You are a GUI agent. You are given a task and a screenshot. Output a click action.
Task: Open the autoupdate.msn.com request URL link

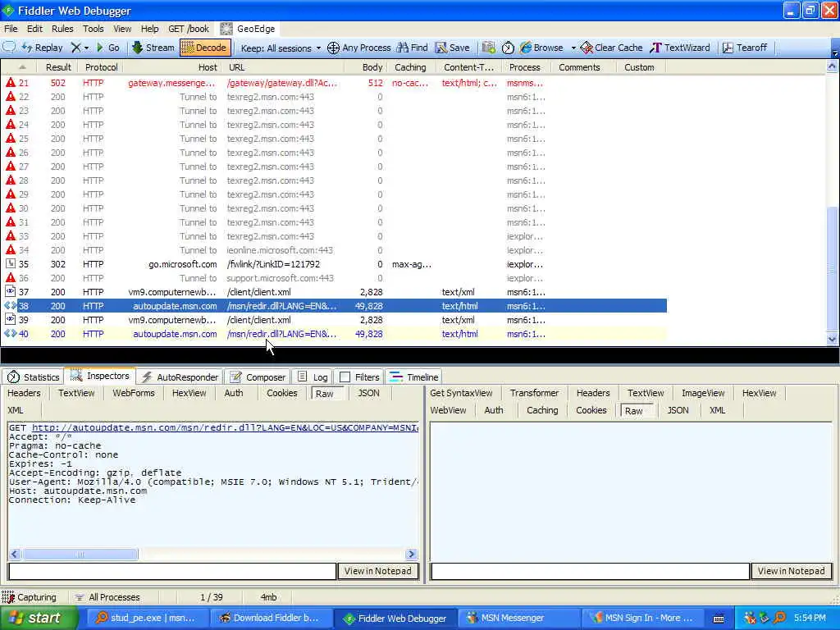tap(225, 427)
